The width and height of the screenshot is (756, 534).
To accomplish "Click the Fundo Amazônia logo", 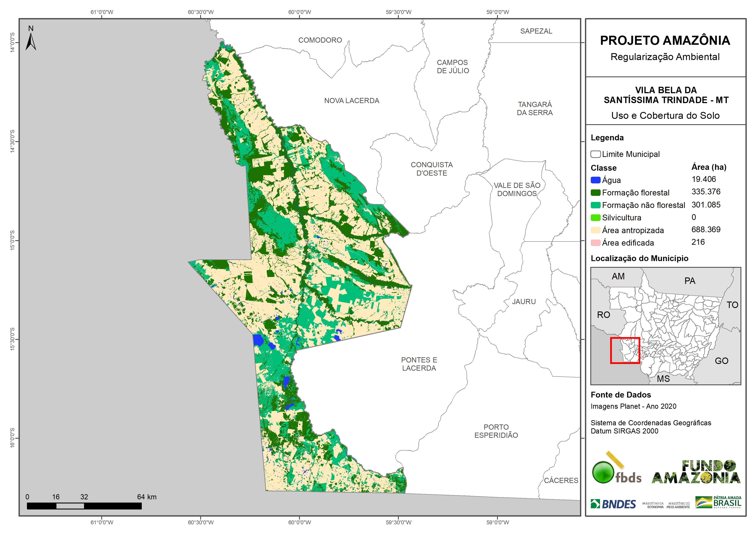I will point(696,472).
